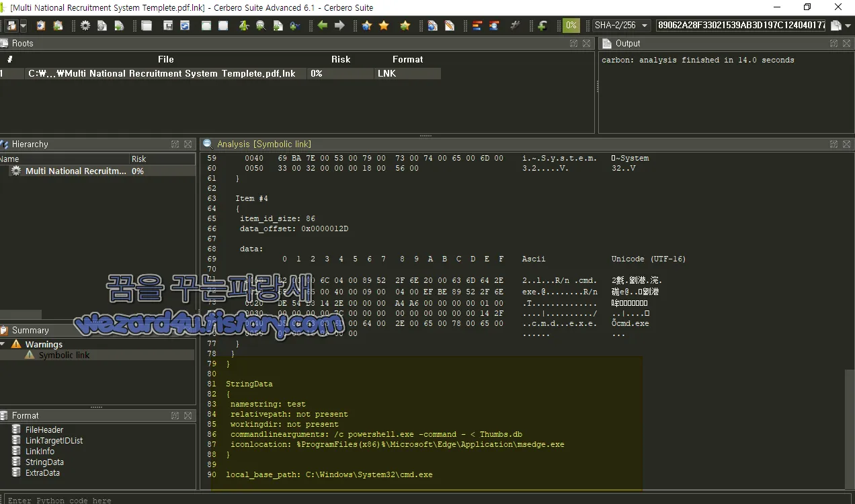This screenshot has width=855, height=504.
Task: Click the green 0% risk badge in toolbar
Action: click(x=571, y=26)
